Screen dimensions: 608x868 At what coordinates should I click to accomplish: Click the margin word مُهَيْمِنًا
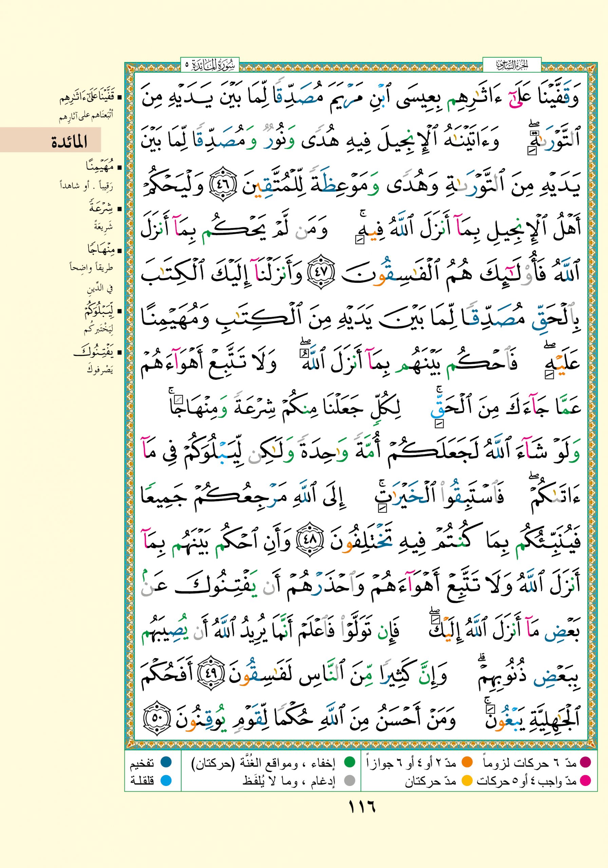[x=99, y=165]
